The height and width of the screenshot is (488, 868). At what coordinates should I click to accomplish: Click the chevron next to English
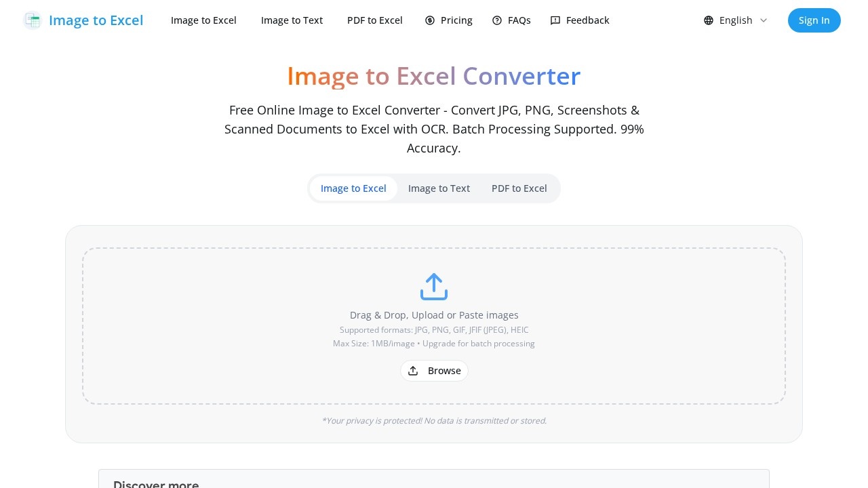coord(764,20)
